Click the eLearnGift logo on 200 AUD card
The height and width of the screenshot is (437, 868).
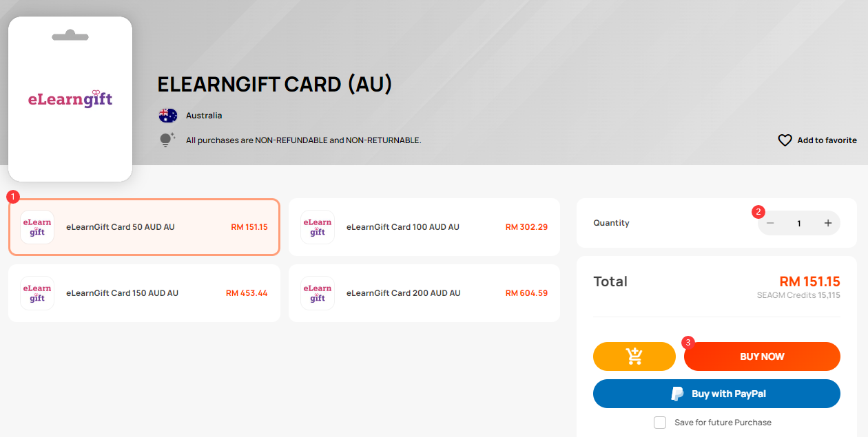[318, 293]
